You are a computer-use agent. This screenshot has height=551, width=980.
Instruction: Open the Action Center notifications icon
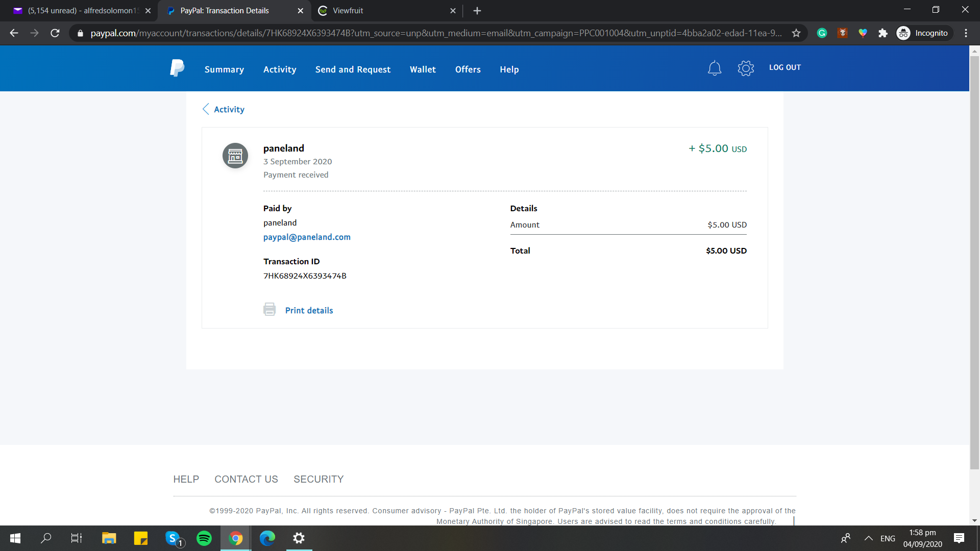tap(959, 538)
